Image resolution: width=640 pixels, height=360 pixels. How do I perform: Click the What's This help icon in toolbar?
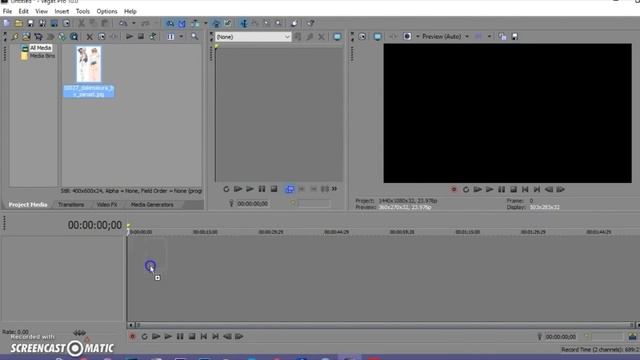(x=311, y=23)
